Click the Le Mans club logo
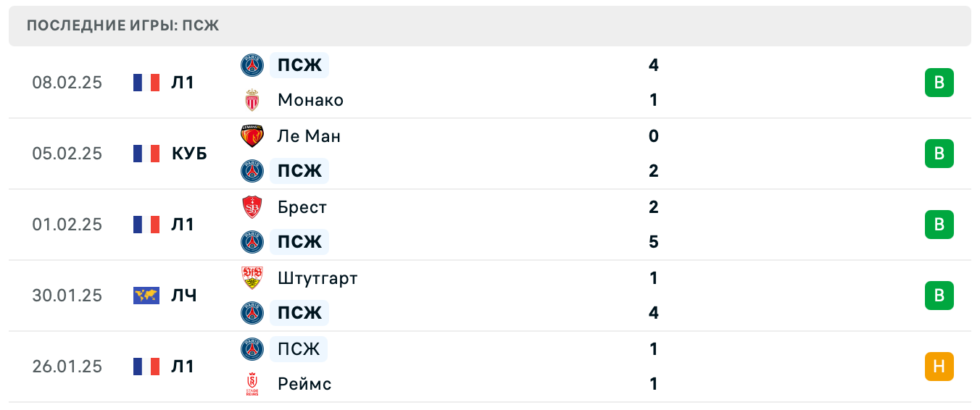 [252, 136]
